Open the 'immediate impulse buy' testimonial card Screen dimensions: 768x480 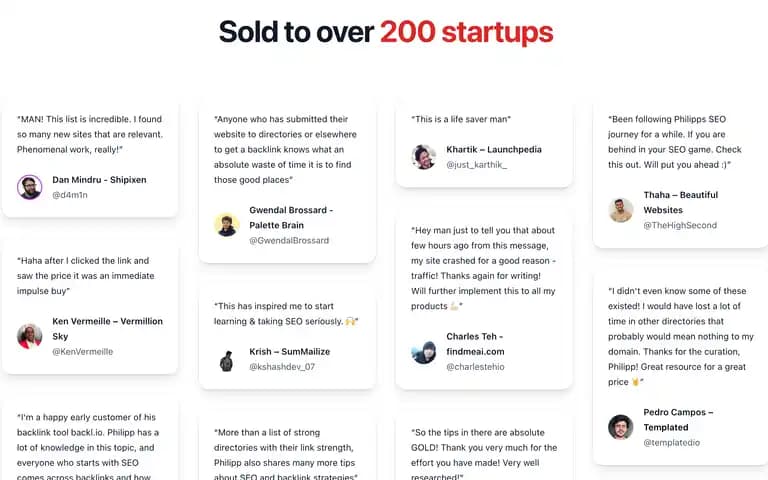point(90,306)
